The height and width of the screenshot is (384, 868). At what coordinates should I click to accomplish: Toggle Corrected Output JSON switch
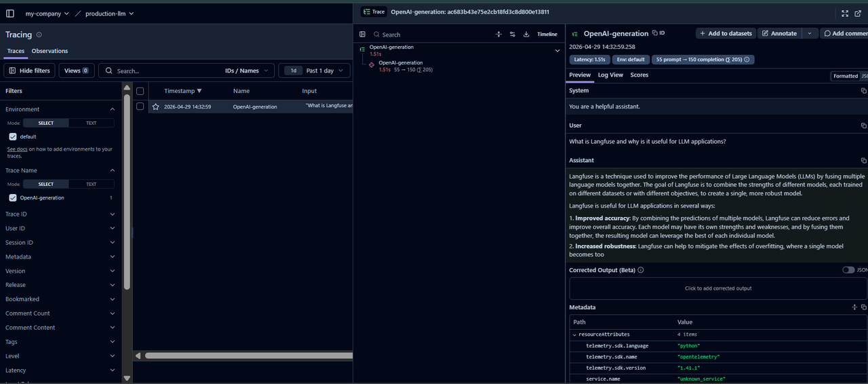tap(848, 270)
